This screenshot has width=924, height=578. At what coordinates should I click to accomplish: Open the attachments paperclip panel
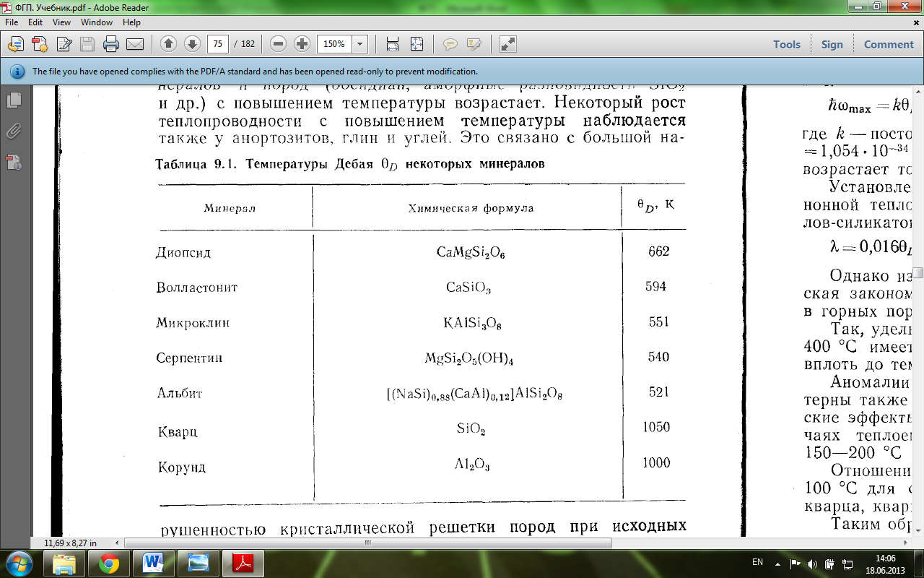pyautogui.click(x=14, y=131)
